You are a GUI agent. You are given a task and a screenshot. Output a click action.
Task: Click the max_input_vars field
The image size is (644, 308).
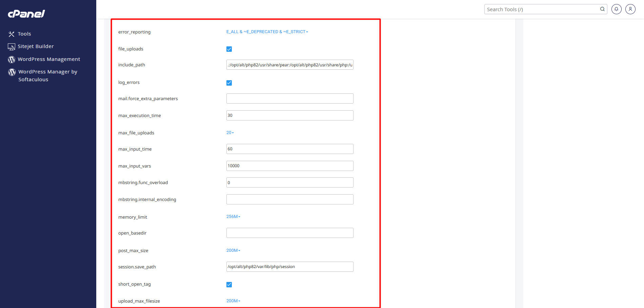coord(290,166)
